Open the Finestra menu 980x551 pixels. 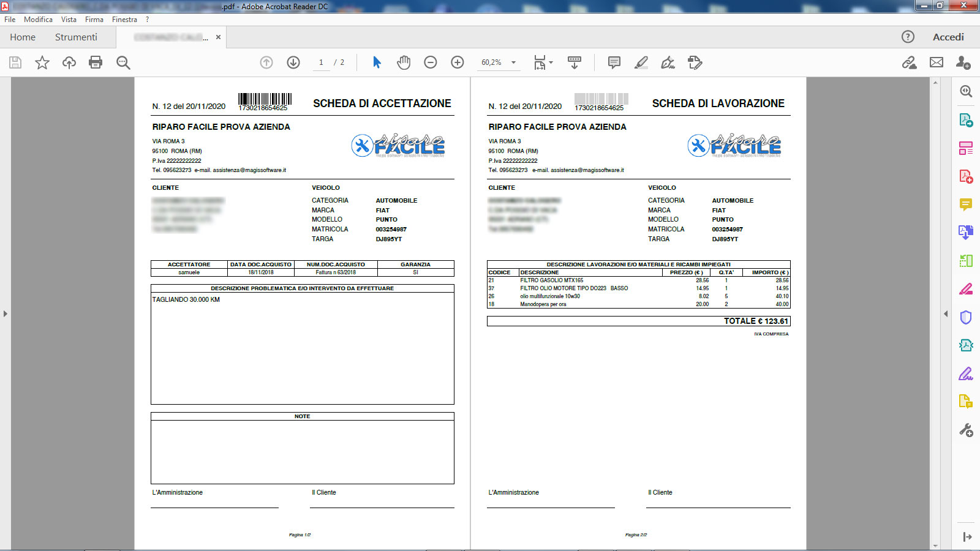124,20
